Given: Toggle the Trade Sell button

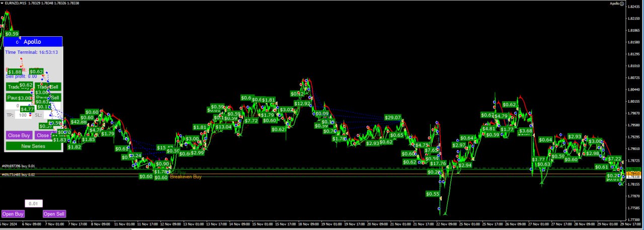Looking at the screenshot, I should [x=48, y=87].
